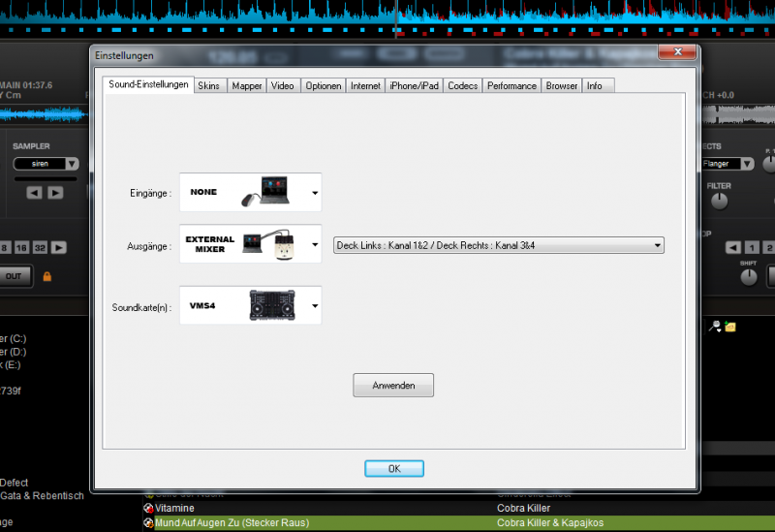Open the (C:) drive folder
775x532 pixels.
click(x=14, y=339)
